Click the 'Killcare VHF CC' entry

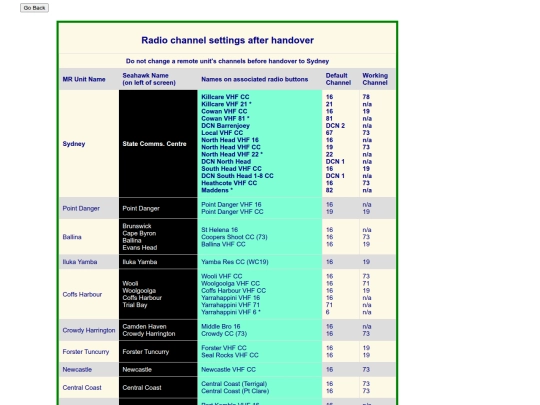(x=225, y=97)
